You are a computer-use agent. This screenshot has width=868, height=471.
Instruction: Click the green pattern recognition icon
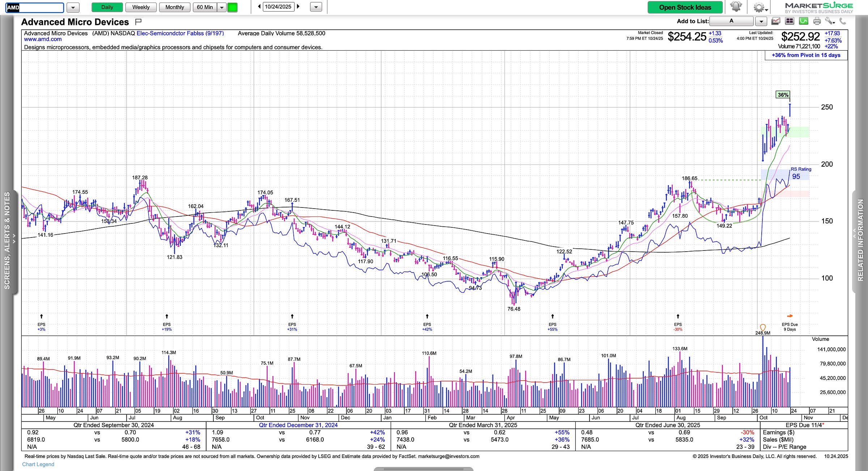click(803, 21)
